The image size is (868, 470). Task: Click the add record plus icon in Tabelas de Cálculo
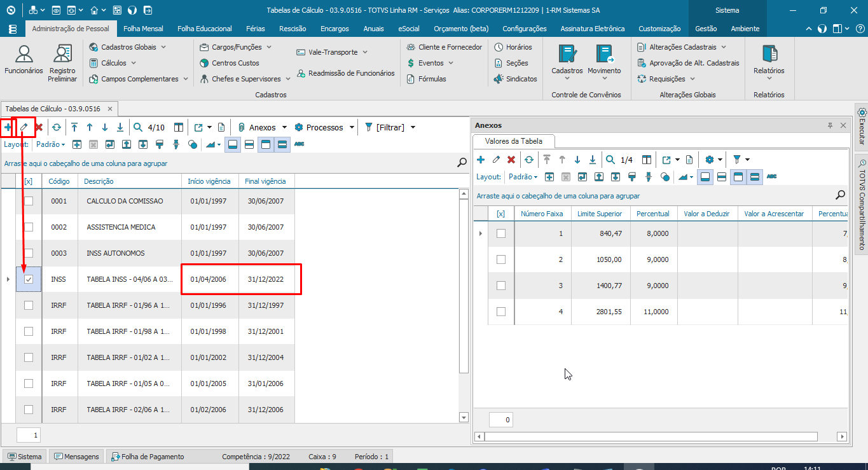tap(8, 127)
